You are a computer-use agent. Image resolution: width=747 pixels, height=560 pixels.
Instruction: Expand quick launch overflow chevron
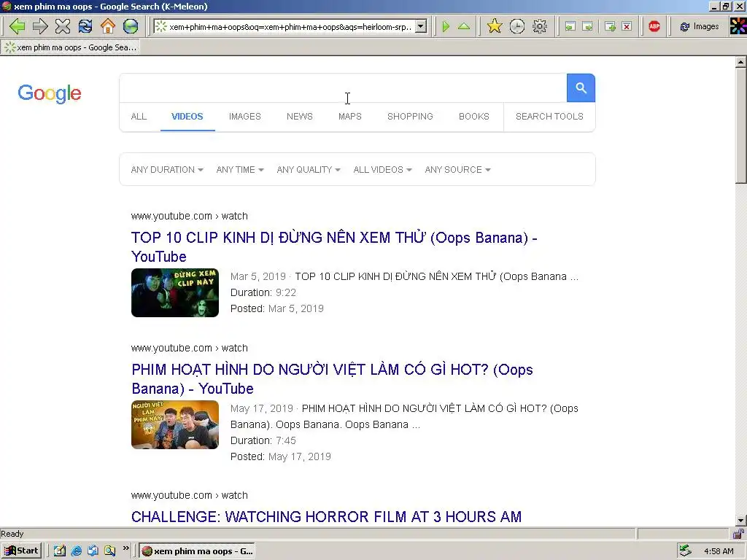click(x=125, y=548)
